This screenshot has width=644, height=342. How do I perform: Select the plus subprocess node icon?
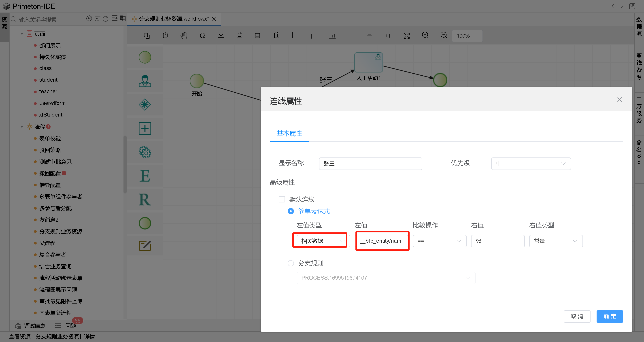tap(145, 128)
